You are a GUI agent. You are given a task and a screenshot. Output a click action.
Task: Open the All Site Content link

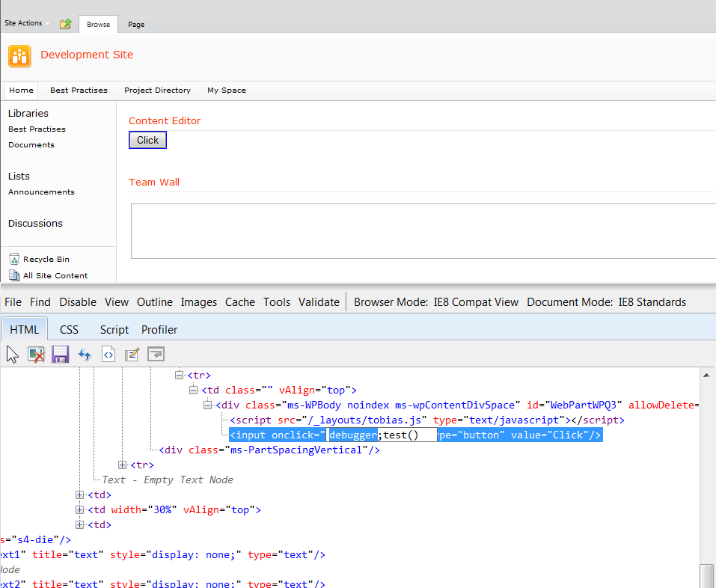[x=55, y=275]
